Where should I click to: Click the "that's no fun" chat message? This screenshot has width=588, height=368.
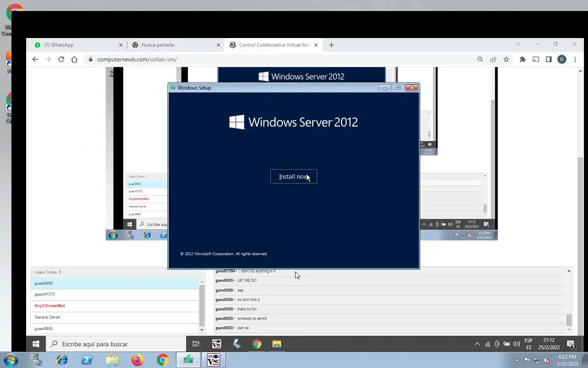[247, 309]
